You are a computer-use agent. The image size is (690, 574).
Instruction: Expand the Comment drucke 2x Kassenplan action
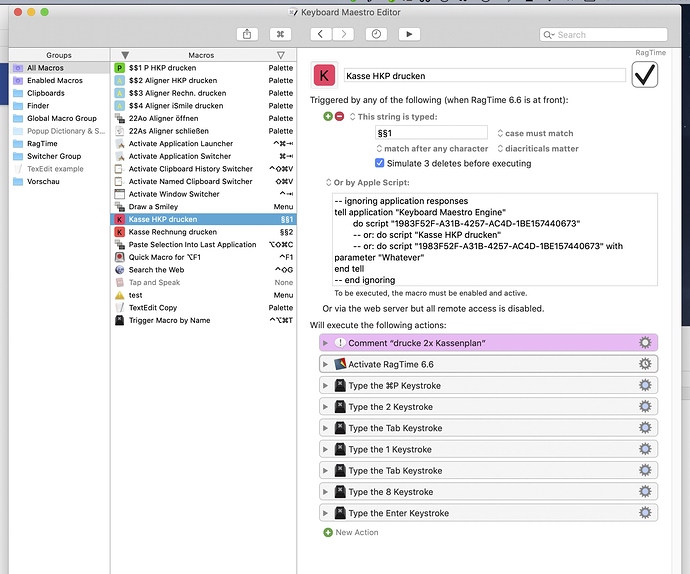point(325,343)
